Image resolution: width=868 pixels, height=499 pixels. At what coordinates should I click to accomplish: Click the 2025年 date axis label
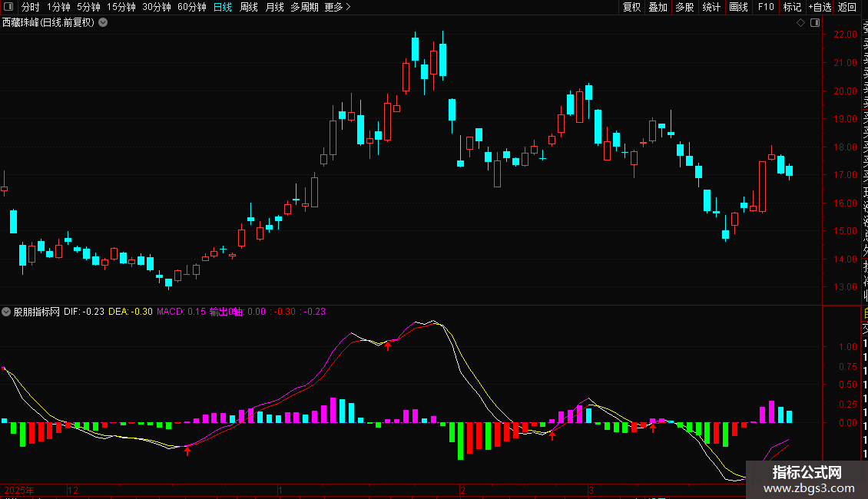pyautogui.click(x=19, y=490)
